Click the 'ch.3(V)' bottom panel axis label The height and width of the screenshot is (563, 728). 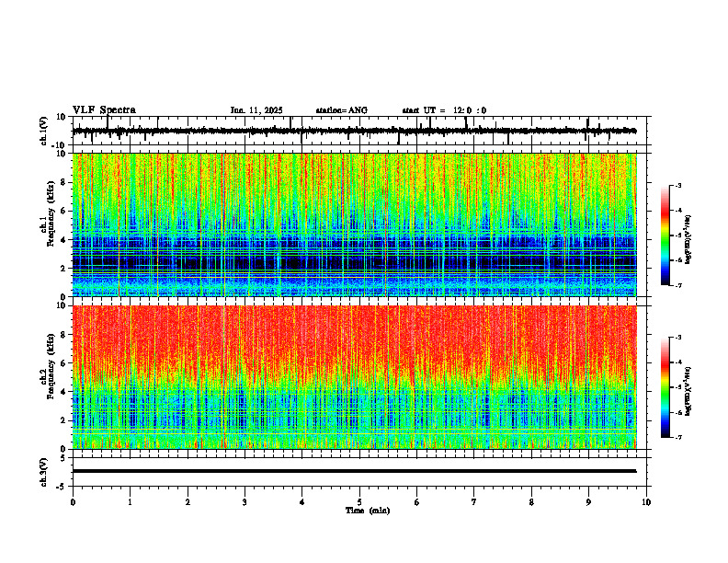44,472
